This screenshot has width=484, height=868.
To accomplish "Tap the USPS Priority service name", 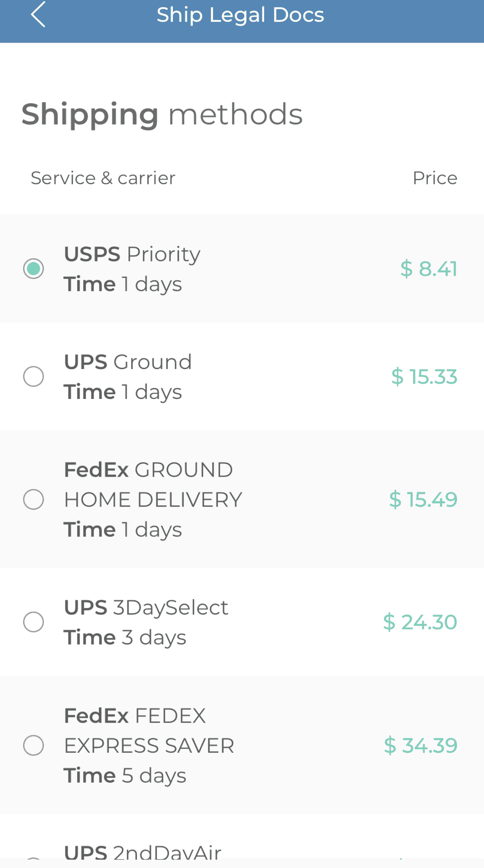I will click(132, 254).
